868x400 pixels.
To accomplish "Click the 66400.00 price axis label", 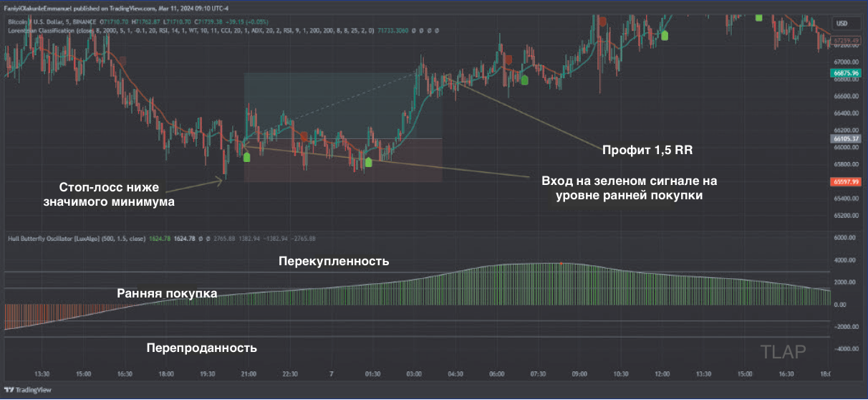I will click(846, 113).
